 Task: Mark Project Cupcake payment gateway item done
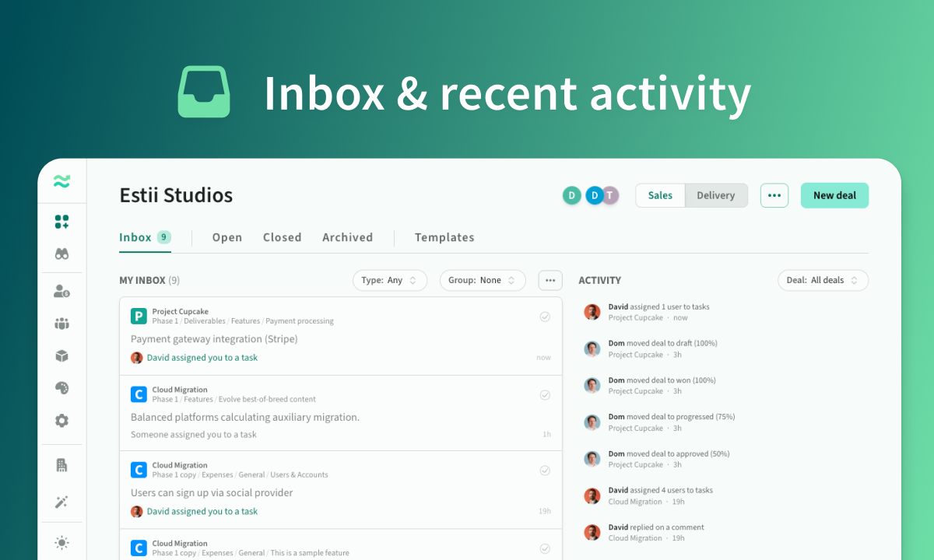click(545, 317)
